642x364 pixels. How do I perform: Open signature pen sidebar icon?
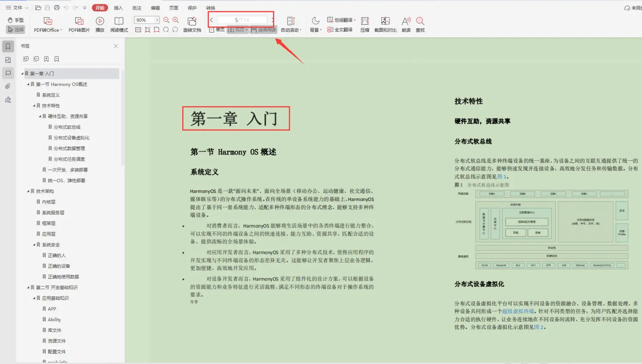[x=8, y=100]
